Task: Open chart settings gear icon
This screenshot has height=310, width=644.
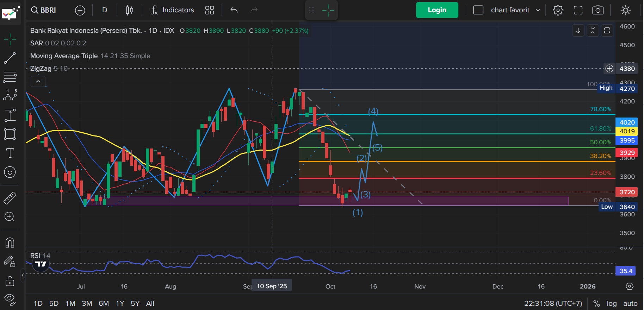Action: pyautogui.click(x=558, y=10)
